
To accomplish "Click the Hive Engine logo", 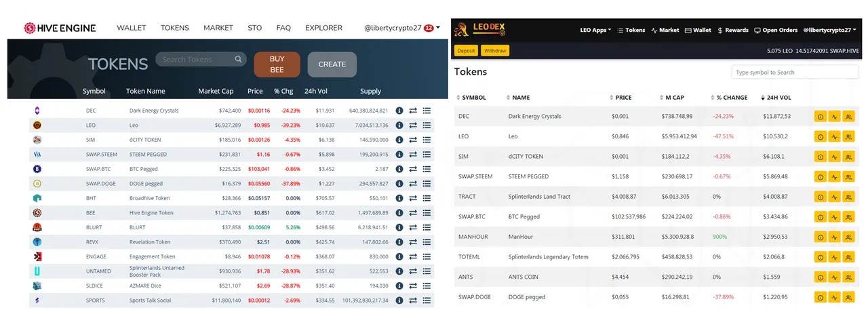I will coord(60,28).
